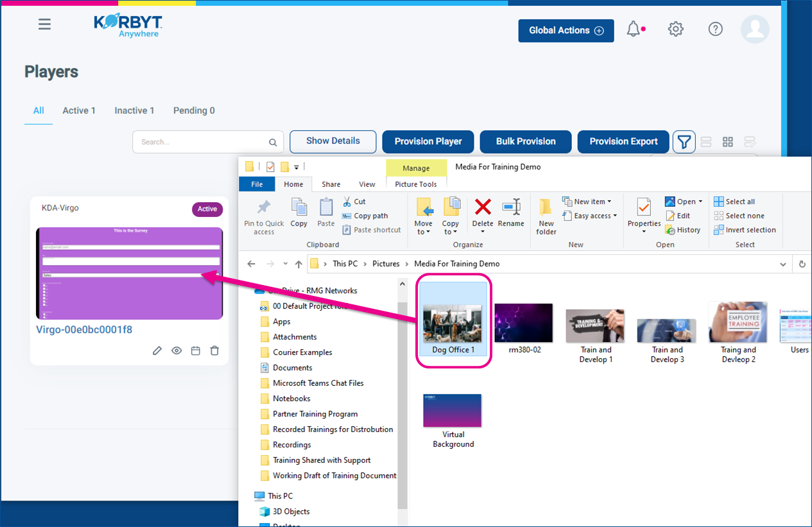Click Explorer Back navigation arrow

click(252, 264)
